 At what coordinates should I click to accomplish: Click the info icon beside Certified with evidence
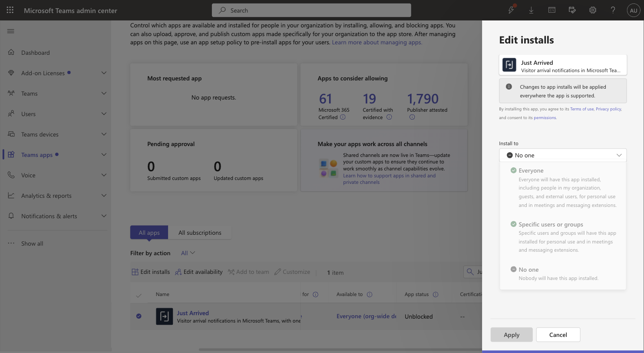(389, 117)
